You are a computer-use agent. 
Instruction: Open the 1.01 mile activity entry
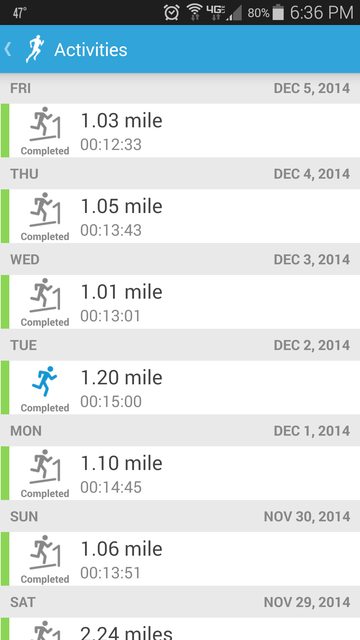click(x=180, y=302)
